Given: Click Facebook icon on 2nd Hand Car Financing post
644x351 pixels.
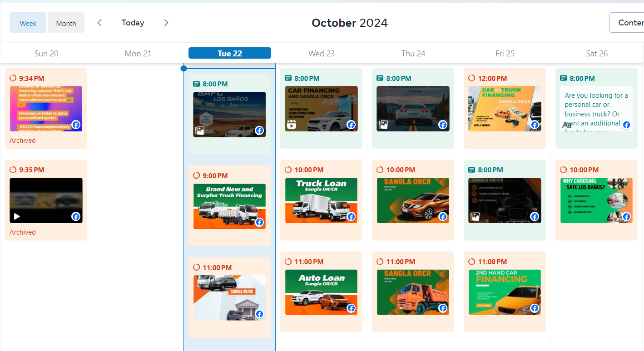Looking at the screenshot, I should coord(535,308).
